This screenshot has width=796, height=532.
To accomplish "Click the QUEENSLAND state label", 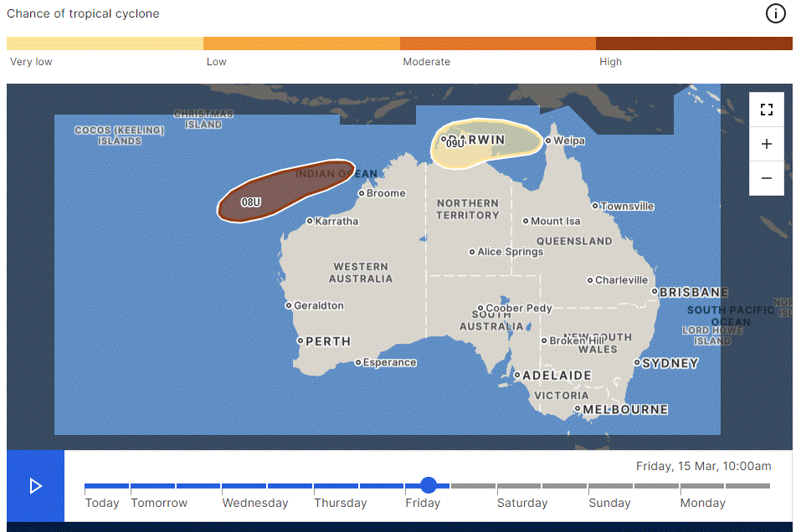I will pos(574,241).
